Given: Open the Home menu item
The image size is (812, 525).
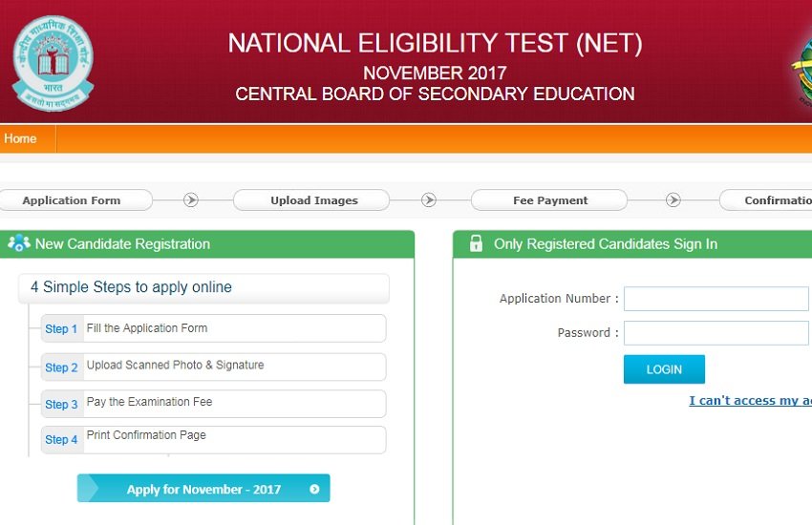Looking at the screenshot, I should click(20, 139).
